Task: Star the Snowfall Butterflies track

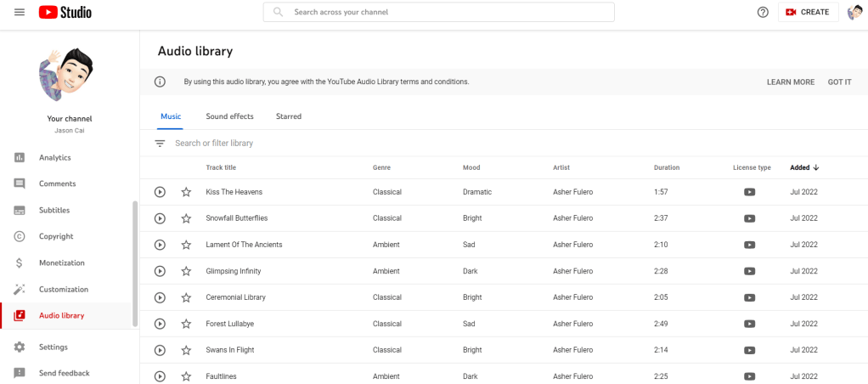Action: (186, 218)
